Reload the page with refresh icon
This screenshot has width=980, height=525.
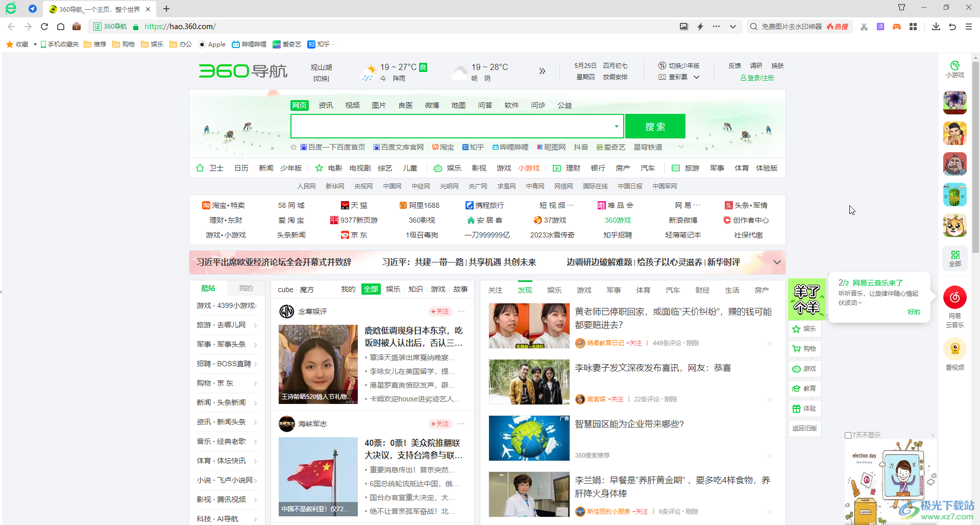point(44,27)
